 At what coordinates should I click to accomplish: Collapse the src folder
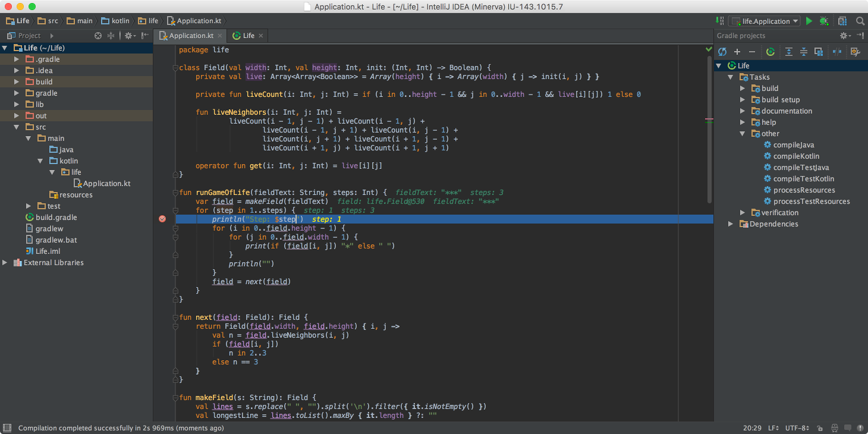coord(17,127)
